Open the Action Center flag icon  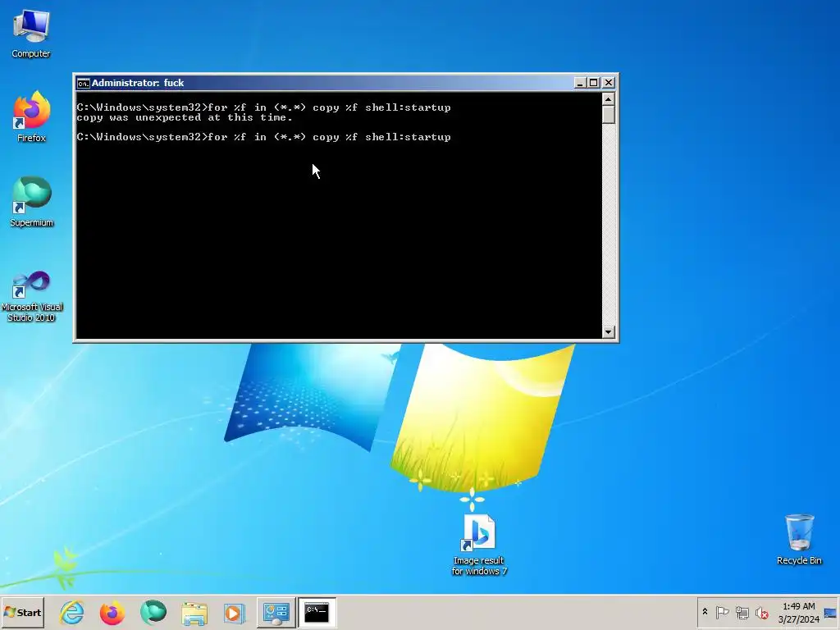pyautogui.click(x=722, y=612)
